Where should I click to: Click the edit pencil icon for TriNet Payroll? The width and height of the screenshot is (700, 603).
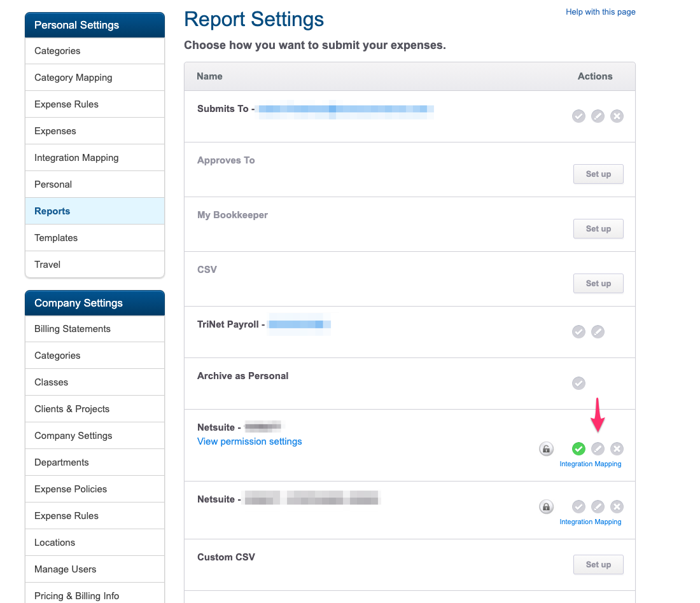598,332
